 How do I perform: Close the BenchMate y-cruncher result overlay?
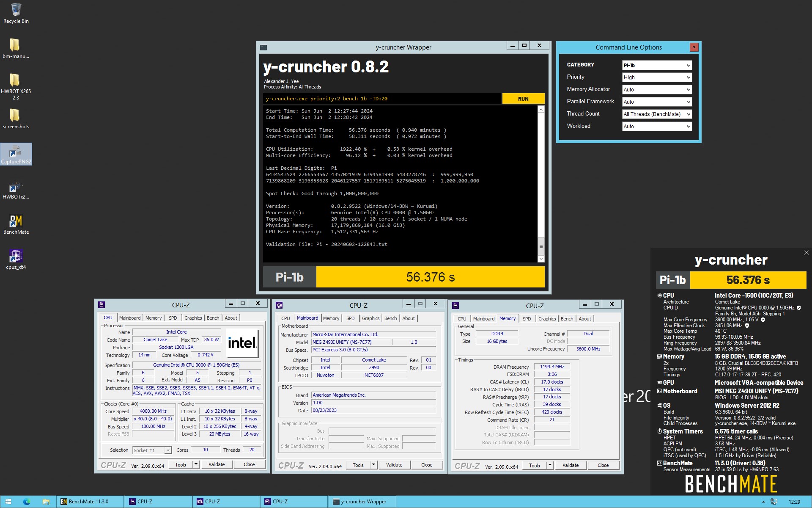pyautogui.click(x=806, y=253)
